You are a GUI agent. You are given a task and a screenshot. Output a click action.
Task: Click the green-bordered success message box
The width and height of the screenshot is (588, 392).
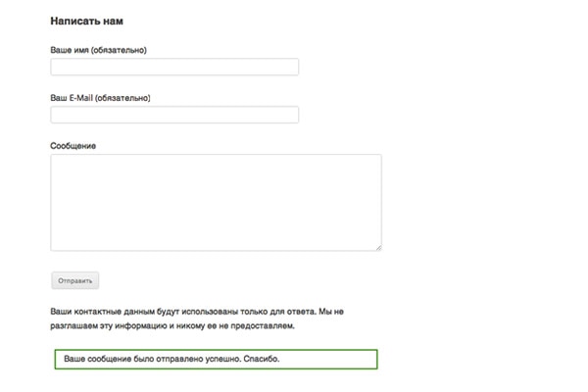tap(215, 359)
